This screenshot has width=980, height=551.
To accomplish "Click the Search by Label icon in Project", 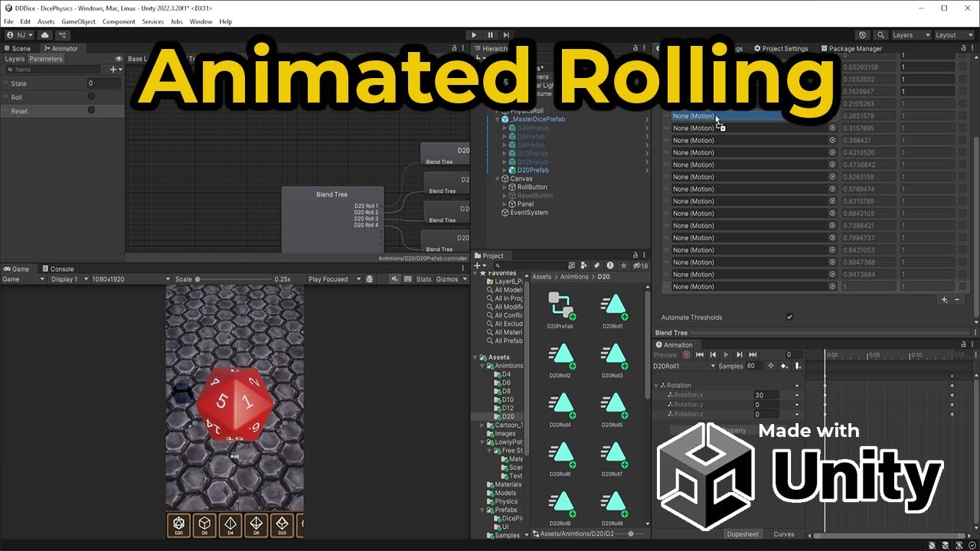I will click(x=596, y=266).
